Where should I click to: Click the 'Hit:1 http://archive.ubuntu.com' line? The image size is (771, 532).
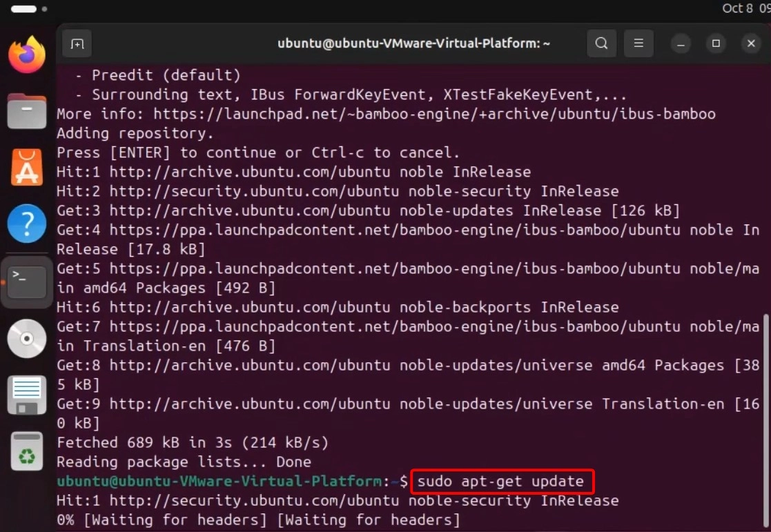tap(293, 172)
